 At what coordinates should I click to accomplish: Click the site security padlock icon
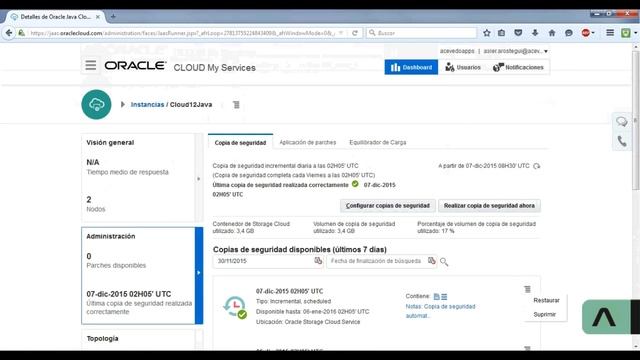[21, 33]
